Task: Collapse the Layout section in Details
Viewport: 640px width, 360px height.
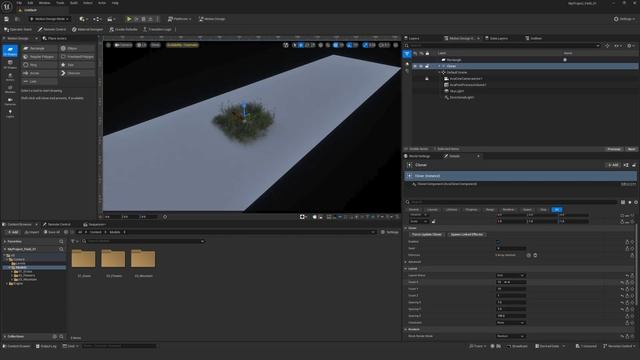Action: coord(406,269)
